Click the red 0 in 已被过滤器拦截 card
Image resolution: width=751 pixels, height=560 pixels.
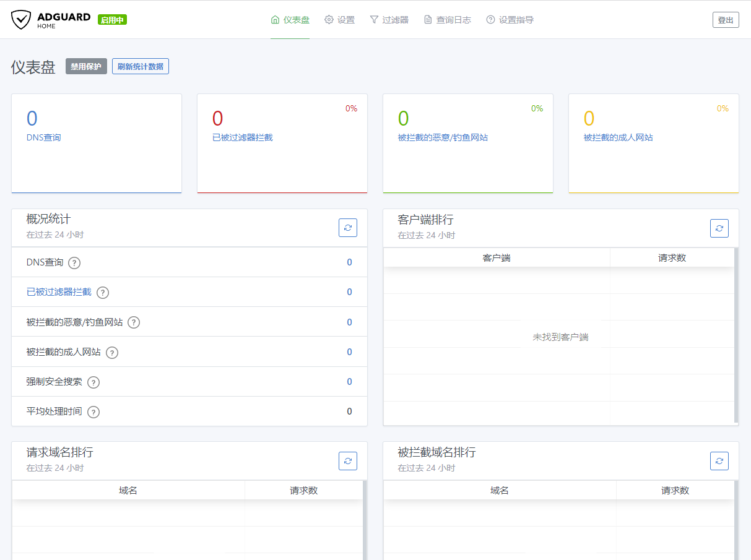pyautogui.click(x=217, y=118)
